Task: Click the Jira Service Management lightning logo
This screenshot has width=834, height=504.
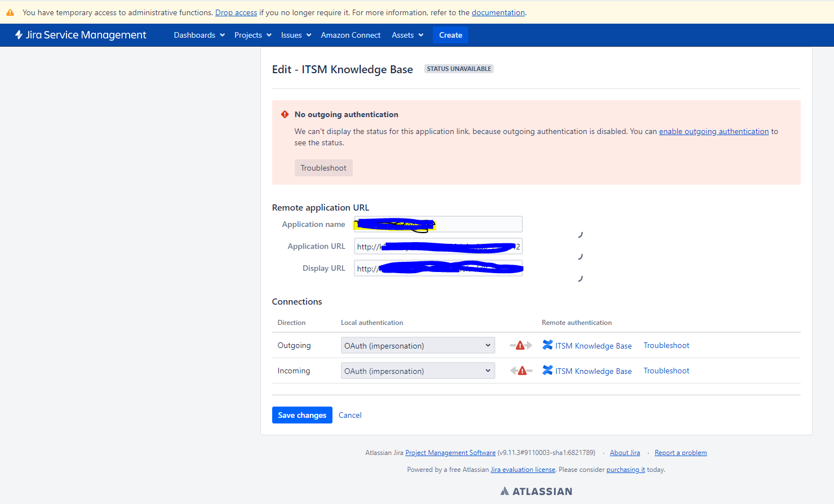Action: click(x=19, y=35)
